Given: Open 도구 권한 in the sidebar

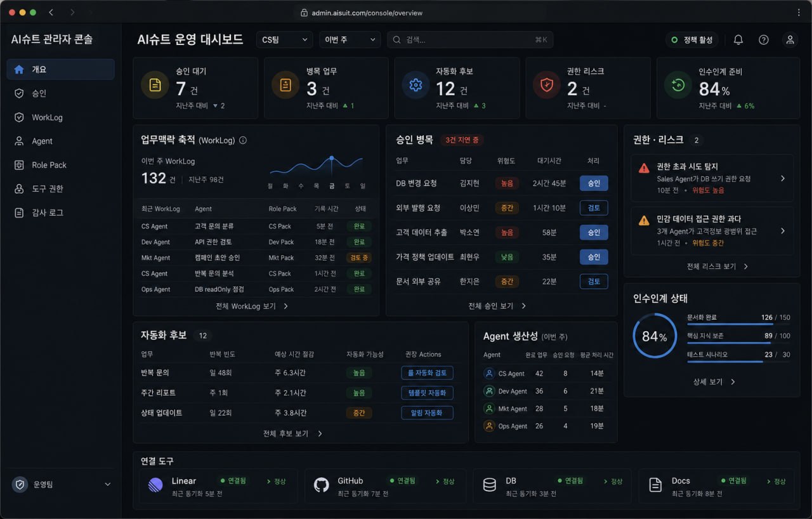Looking at the screenshot, I should 61,188.
